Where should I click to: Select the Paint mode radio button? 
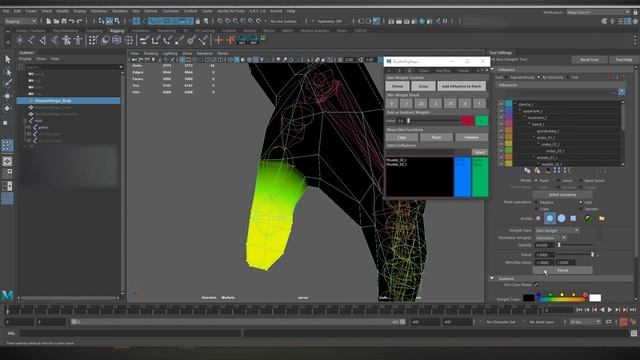coord(536,180)
